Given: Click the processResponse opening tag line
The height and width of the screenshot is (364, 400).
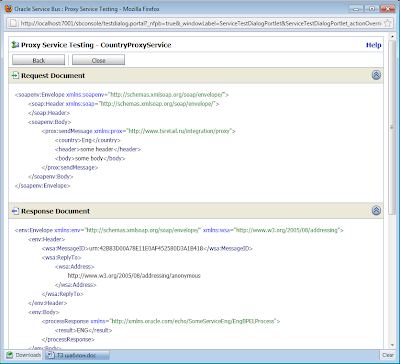Looking at the screenshot, I should 161,322.
